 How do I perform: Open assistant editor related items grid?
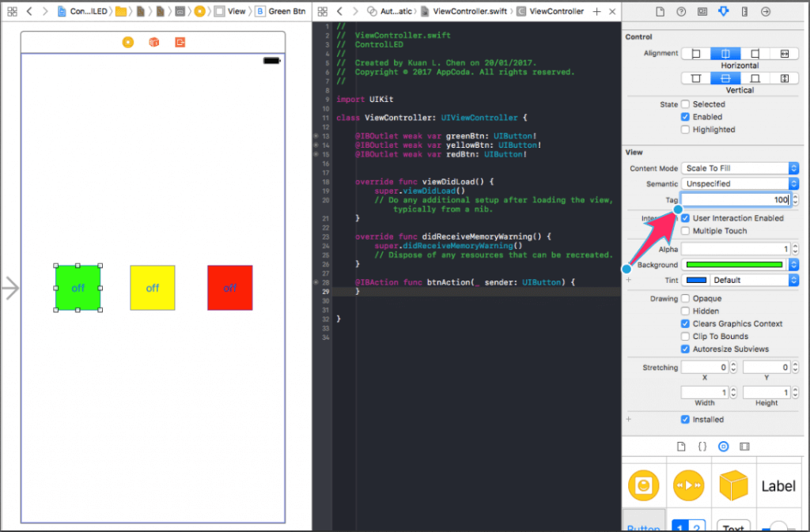(323, 11)
